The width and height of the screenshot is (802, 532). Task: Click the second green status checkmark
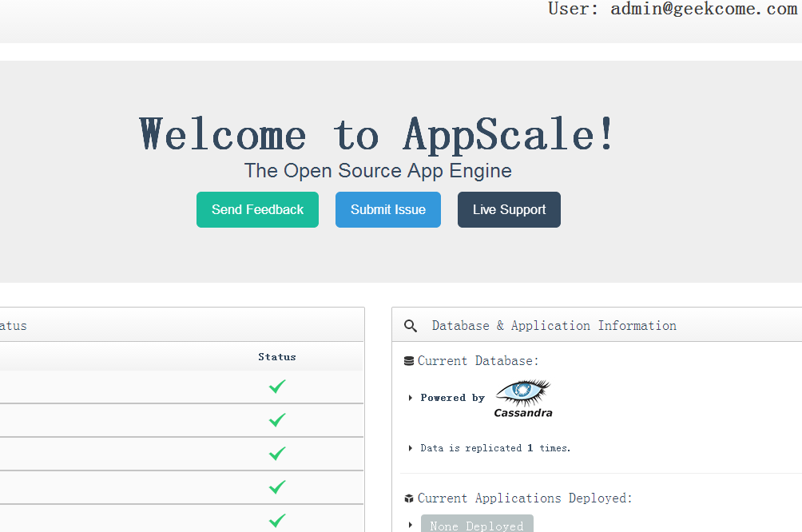[277, 420]
